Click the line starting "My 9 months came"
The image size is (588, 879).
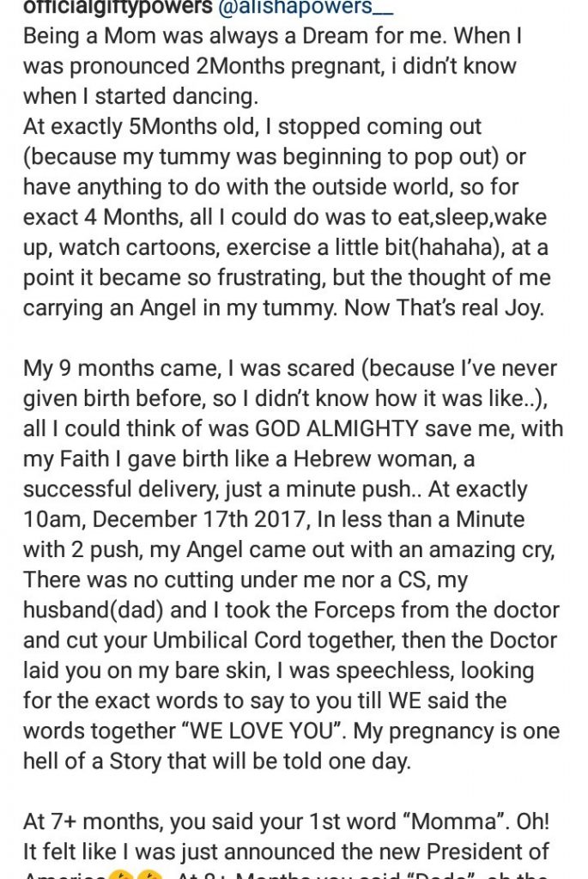click(289, 369)
